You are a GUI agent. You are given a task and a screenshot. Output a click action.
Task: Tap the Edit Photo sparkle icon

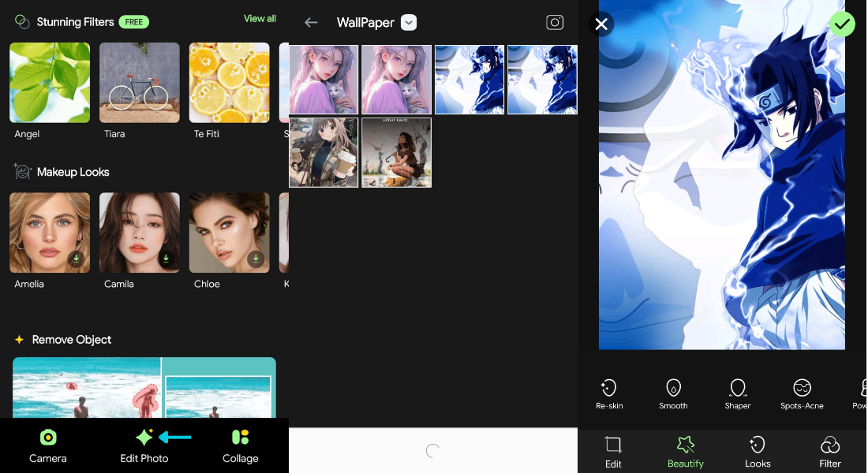tap(144, 437)
